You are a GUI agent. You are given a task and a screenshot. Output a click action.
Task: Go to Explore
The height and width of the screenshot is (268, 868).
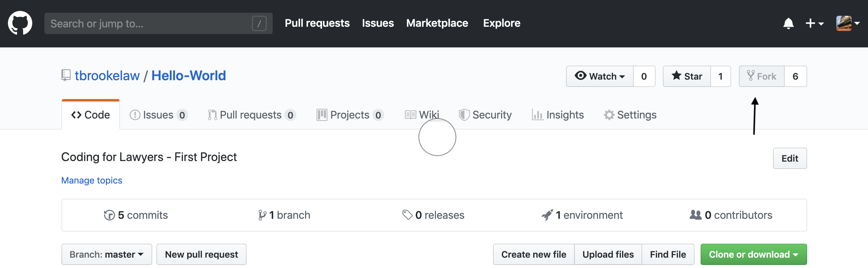[x=501, y=23]
